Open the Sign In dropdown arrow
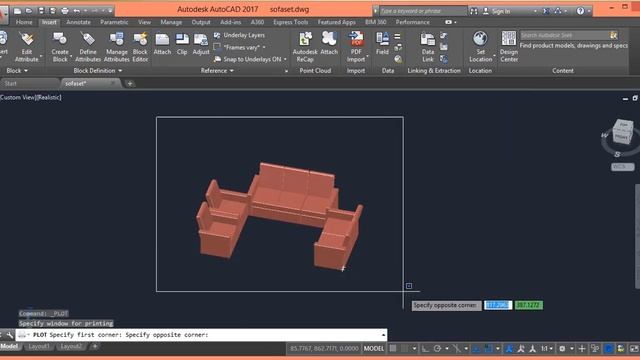The width and height of the screenshot is (640, 360). pos(535,11)
